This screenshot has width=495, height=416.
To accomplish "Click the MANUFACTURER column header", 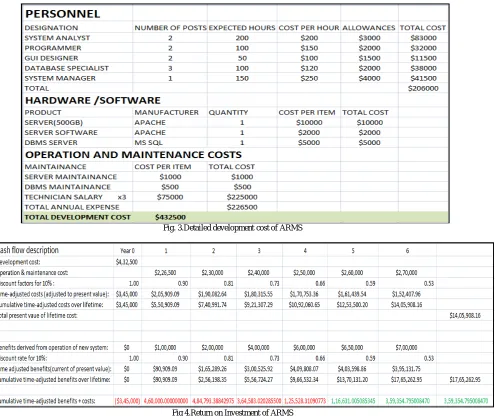I will coord(166,112).
